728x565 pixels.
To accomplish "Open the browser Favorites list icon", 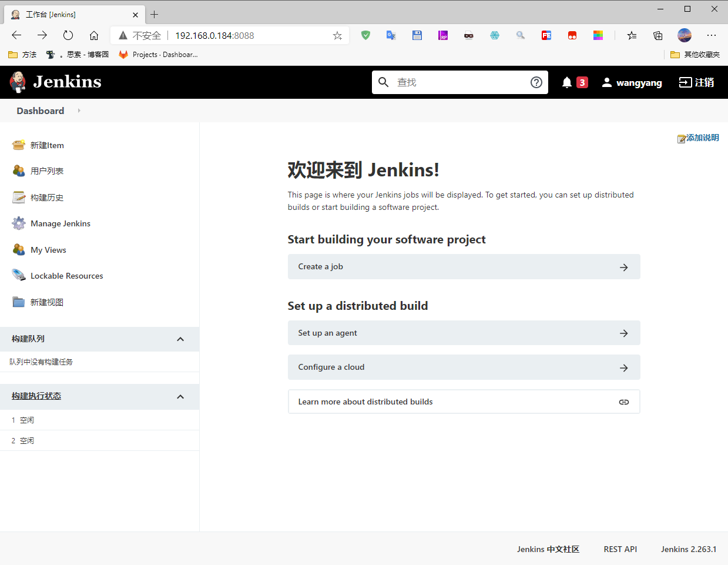I will (x=632, y=35).
